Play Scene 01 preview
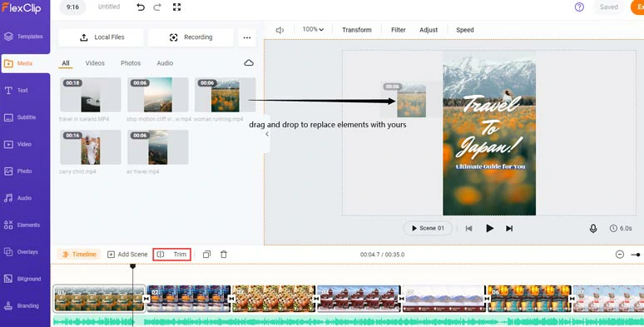Image resolution: width=644 pixels, height=327 pixels. click(428, 228)
